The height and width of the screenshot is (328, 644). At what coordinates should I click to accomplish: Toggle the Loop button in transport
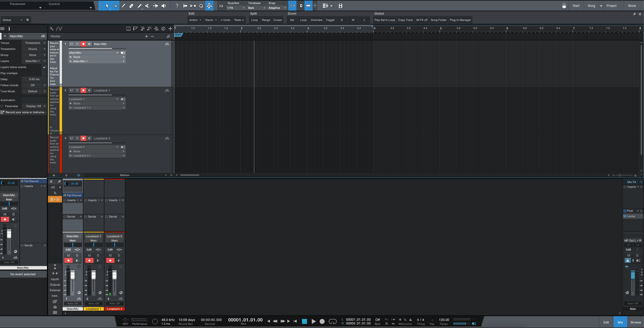333,321
